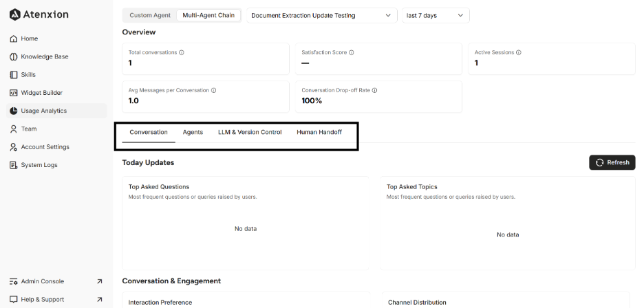Click info icon beside Conversation Drop-off Rate
This screenshot has width=644, height=308.
point(374,90)
